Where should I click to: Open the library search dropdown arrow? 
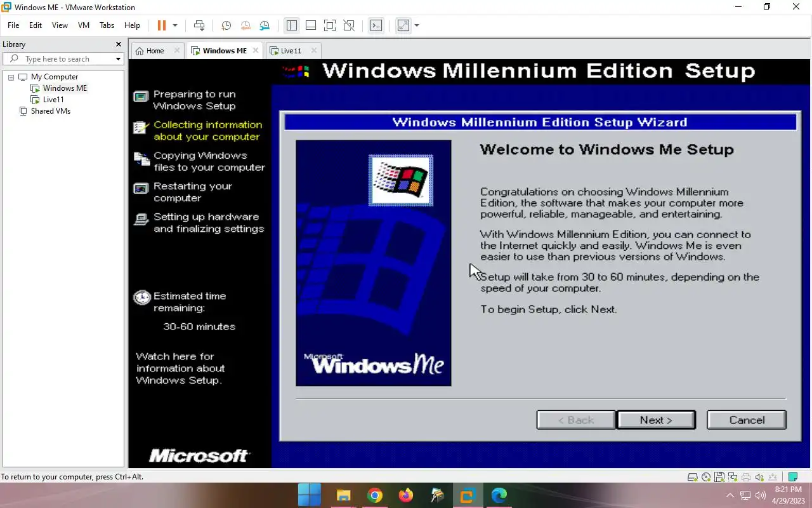118,59
